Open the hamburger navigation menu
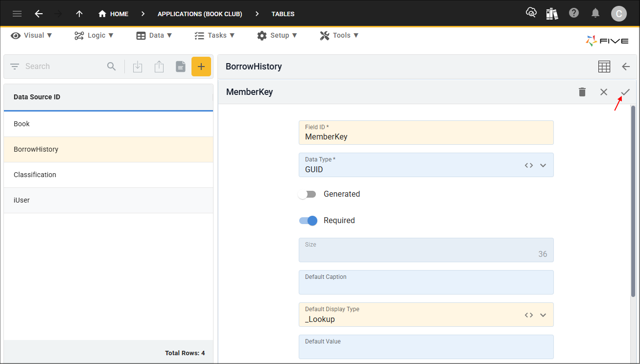The width and height of the screenshot is (640, 364). pyautogui.click(x=17, y=14)
